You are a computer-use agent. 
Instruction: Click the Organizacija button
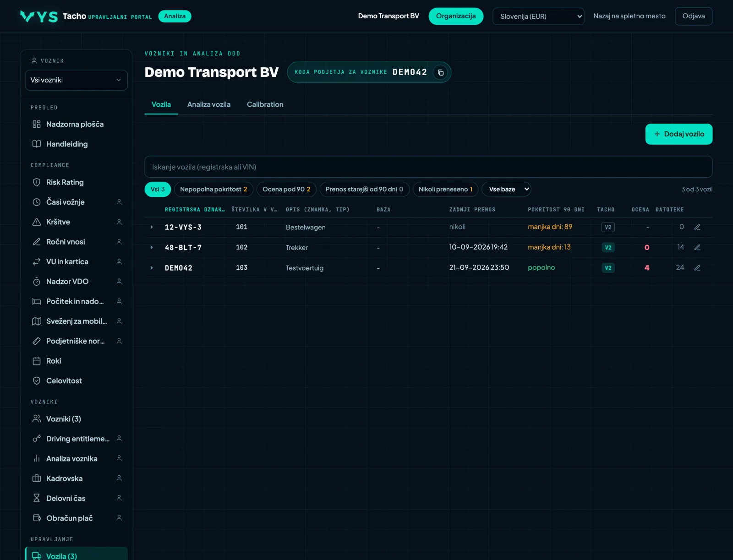pos(456,16)
